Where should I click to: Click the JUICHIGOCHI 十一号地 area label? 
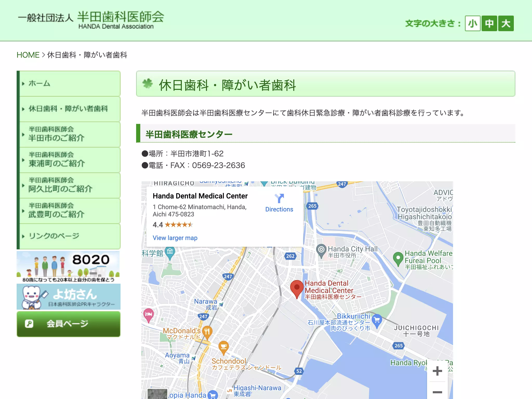pos(416,331)
